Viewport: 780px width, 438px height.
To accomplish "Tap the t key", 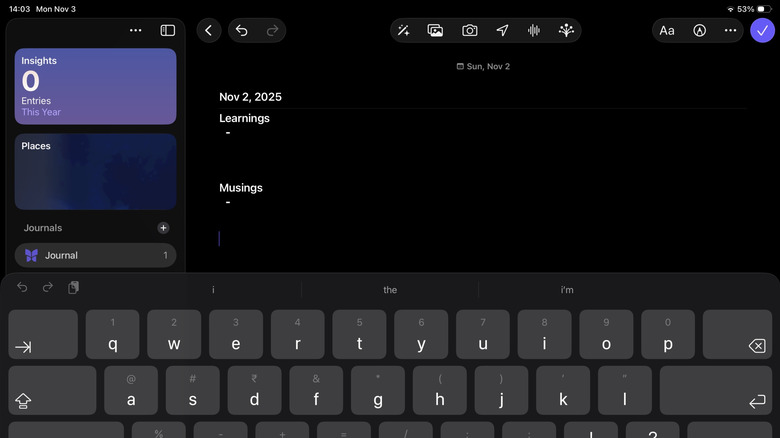I will tap(359, 334).
